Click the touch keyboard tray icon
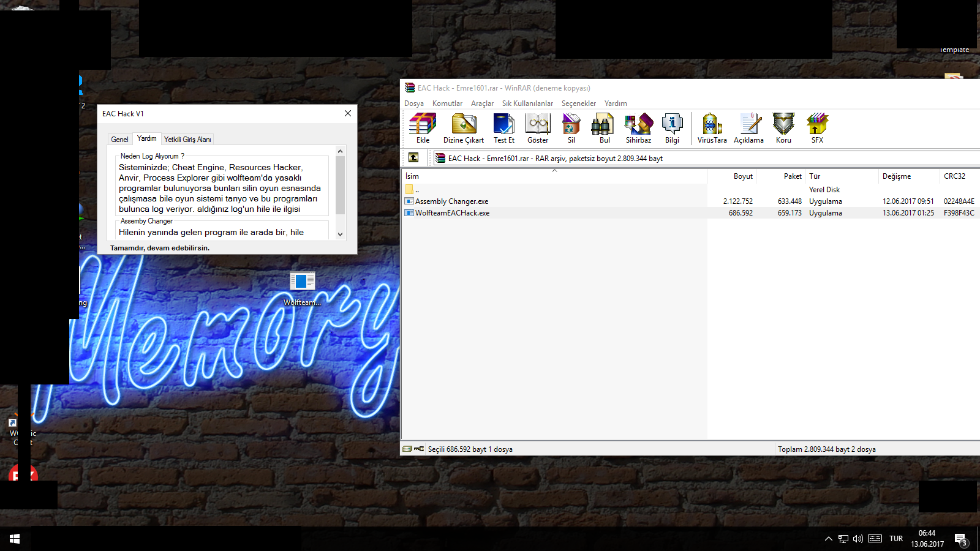This screenshot has width=980, height=551. click(x=875, y=539)
